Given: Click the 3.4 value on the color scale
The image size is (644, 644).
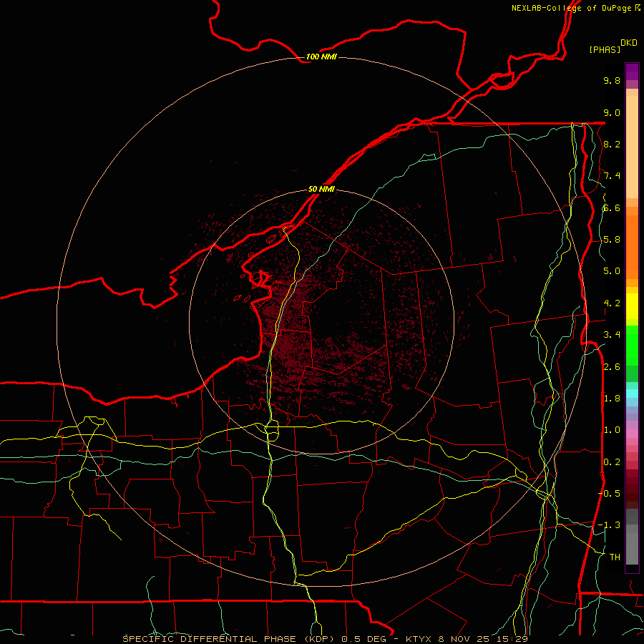Looking at the screenshot, I should pos(612,335).
